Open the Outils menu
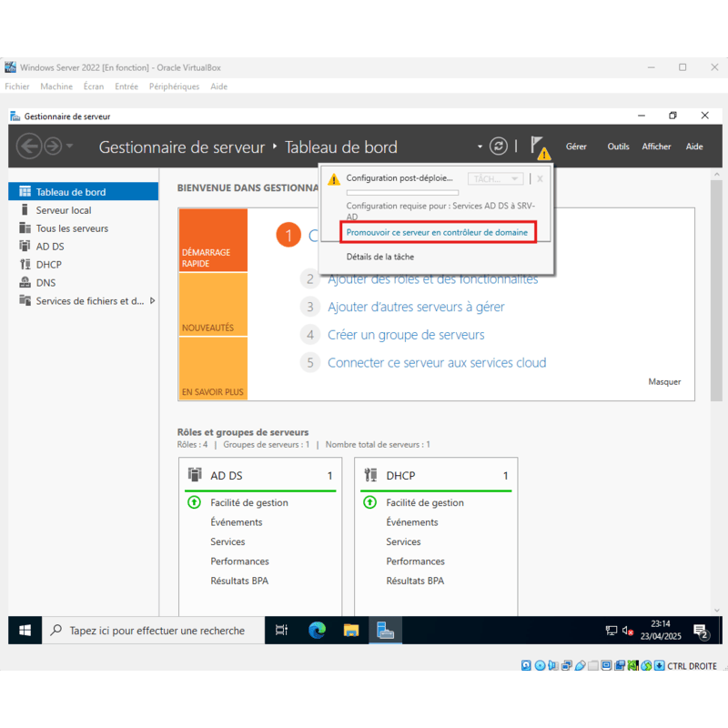 coord(618,147)
